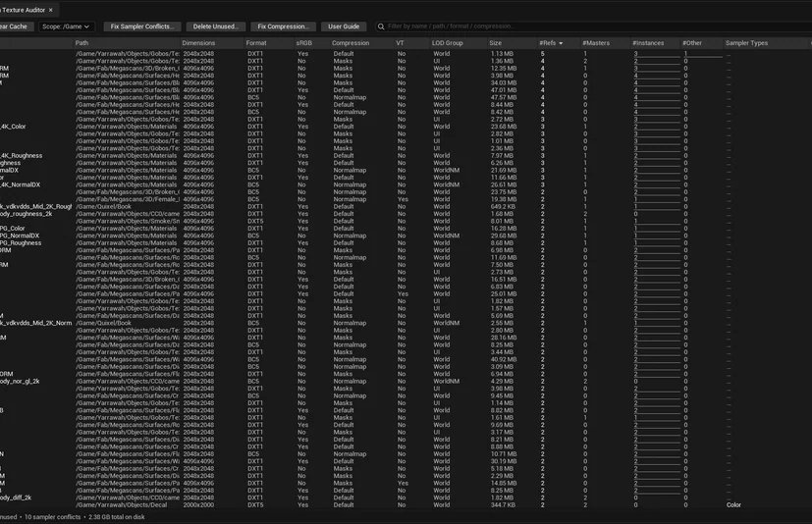Image resolution: width=812 pixels, height=524 pixels.
Task: Sort by the Compression column header
Action: click(351, 43)
